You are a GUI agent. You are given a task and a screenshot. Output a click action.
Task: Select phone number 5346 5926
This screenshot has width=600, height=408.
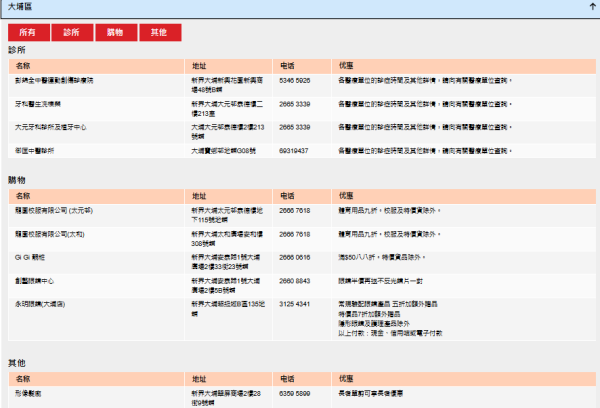pos(295,80)
